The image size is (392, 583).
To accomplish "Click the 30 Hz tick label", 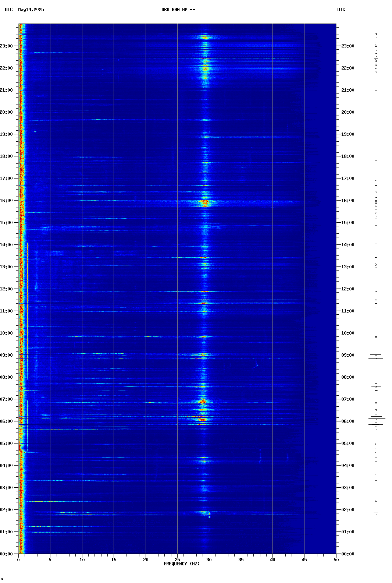I will pos(209,560).
